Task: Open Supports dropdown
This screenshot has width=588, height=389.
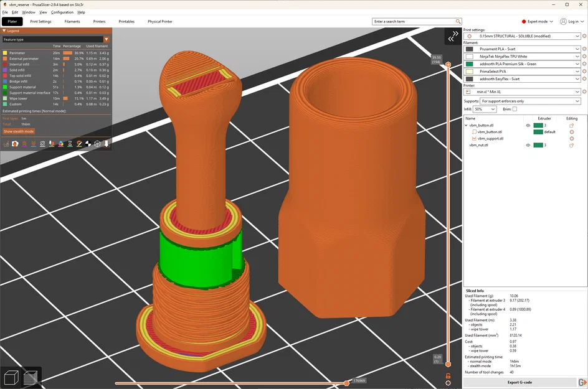Action: (x=530, y=101)
